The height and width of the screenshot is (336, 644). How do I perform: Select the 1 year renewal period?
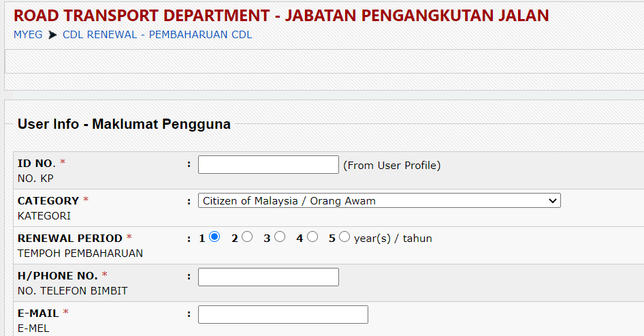click(214, 237)
